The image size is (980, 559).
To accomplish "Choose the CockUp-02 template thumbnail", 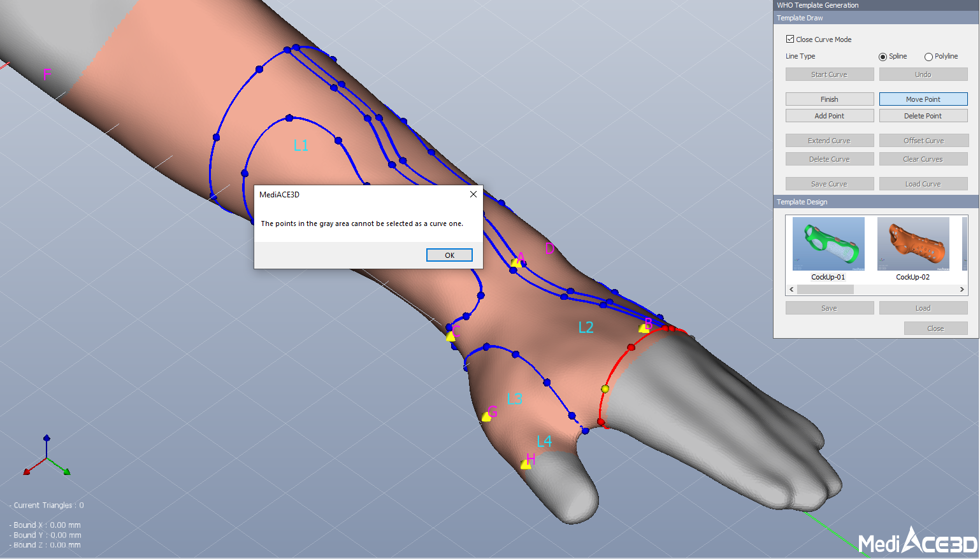I will [912, 244].
